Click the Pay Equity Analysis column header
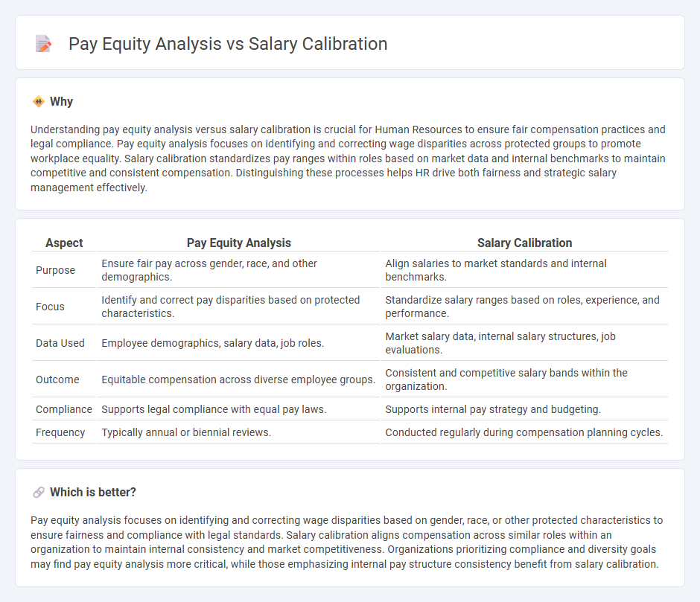Viewport: 700px width, 602px height. (x=239, y=243)
